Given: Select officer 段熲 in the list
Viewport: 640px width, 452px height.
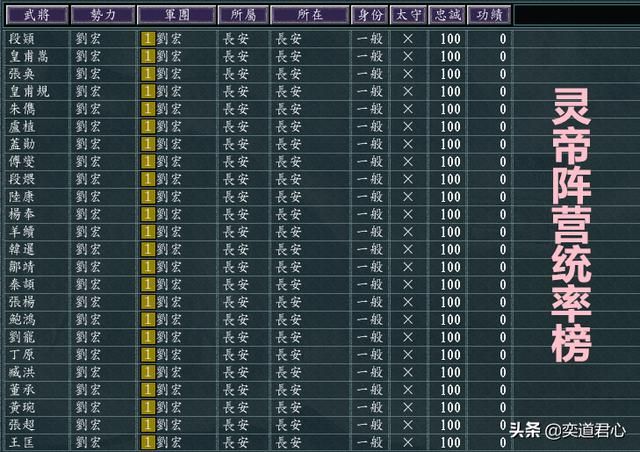Looking at the screenshot, I should pos(22,39).
